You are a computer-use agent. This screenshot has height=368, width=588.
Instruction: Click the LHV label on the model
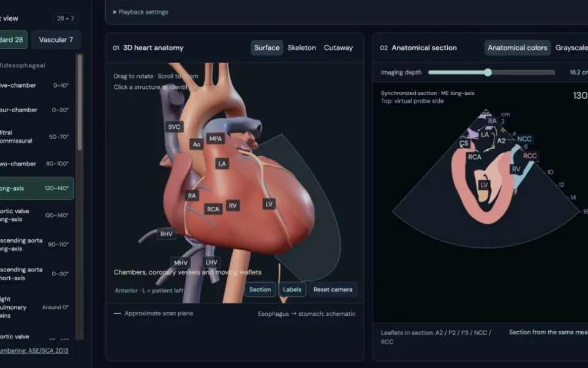coord(211,262)
